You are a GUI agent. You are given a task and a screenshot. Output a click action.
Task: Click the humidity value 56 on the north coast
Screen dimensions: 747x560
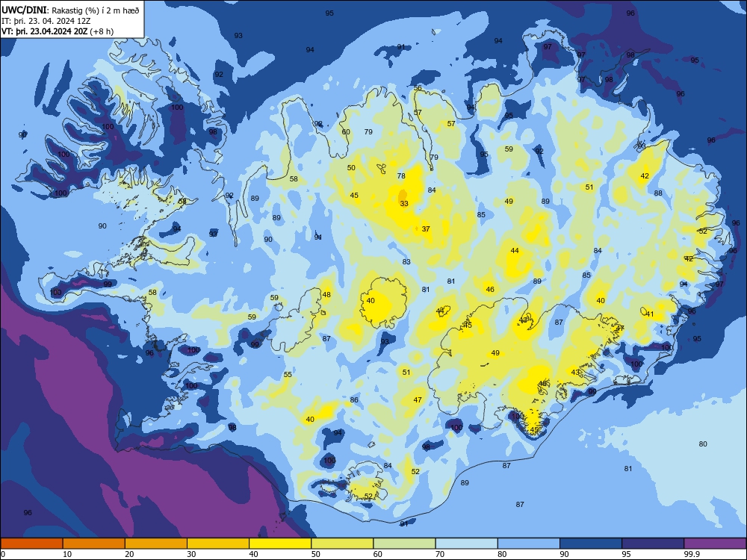[418, 87]
